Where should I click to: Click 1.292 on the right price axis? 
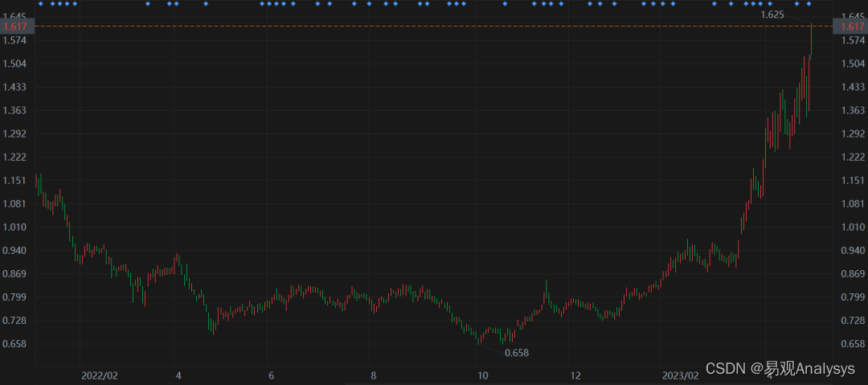(x=853, y=133)
